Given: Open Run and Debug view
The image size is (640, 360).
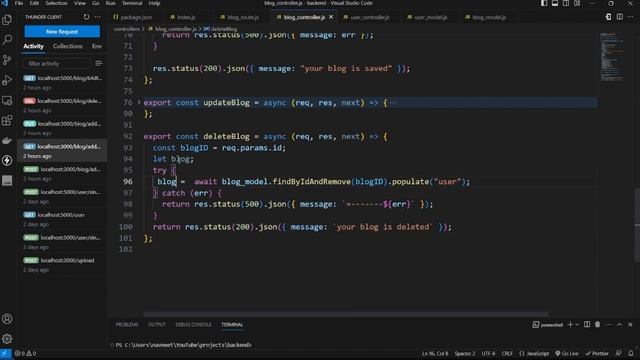Looking at the screenshot, I should pyautogui.click(x=7, y=80).
